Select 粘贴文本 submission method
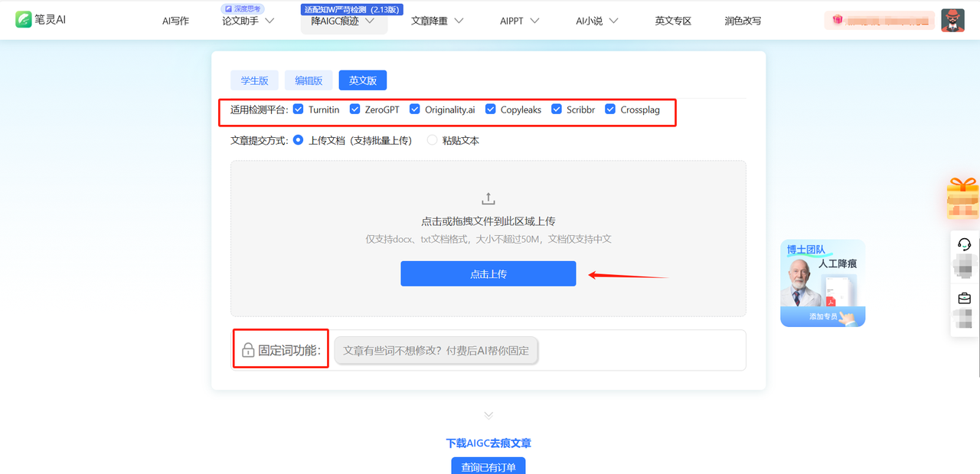The height and width of the screenshot is (474, 980). tap(433, 140)
